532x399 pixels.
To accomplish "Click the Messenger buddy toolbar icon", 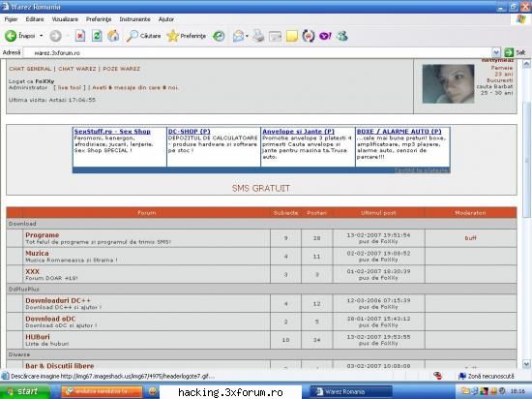I will 342,36.
